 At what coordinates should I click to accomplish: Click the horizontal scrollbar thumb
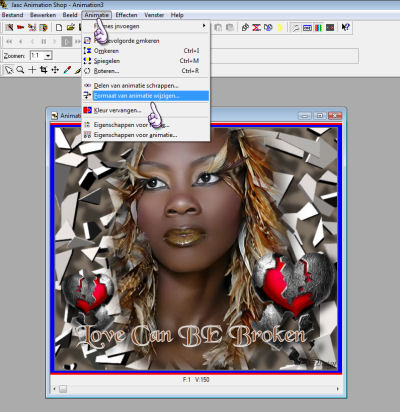[63, 389]
